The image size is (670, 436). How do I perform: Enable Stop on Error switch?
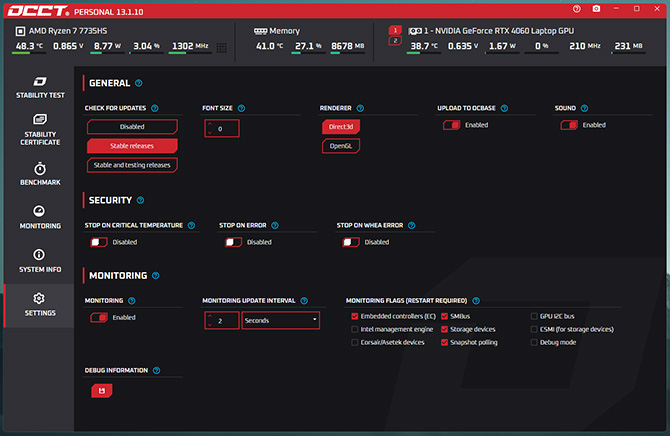click(233, 242)
